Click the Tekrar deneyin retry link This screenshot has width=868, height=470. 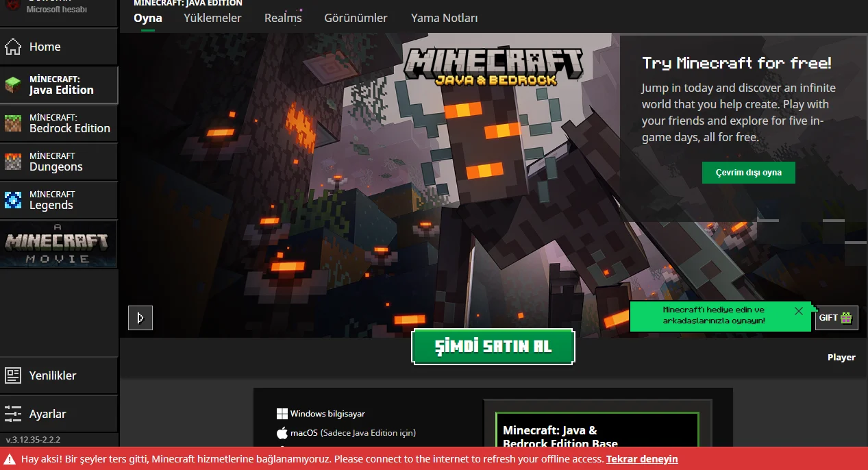click(642, 459)
